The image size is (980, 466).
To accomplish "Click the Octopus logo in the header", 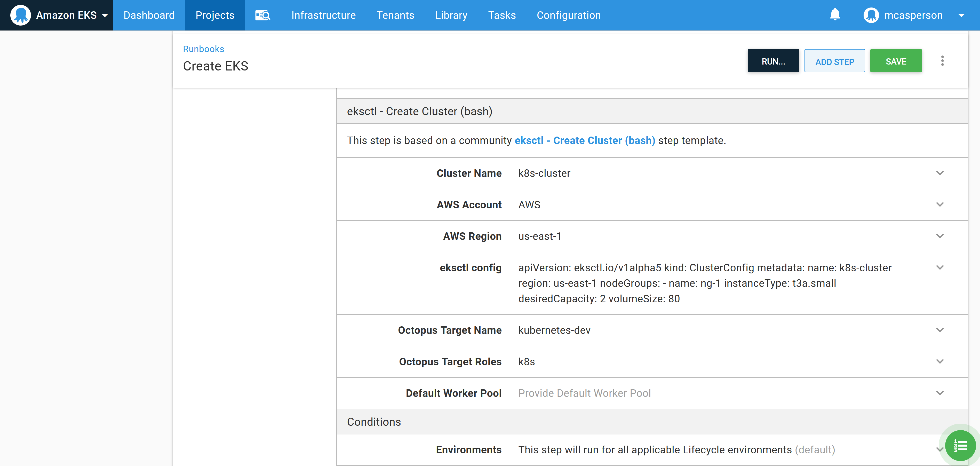I will (x=21, y=15).
